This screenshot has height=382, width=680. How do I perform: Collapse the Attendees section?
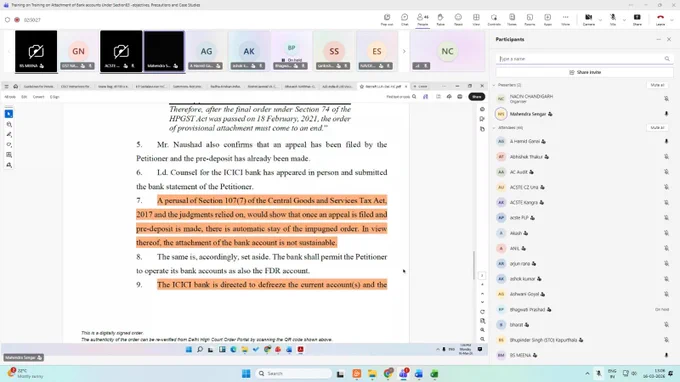click(x=494, y=127)
